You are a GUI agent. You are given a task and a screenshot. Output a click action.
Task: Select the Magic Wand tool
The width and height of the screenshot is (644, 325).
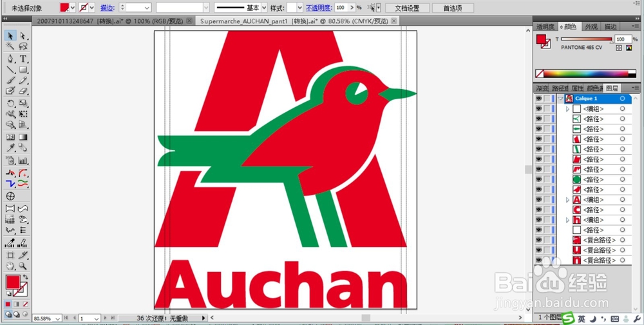pyautogui.click(x=10, y=46)
